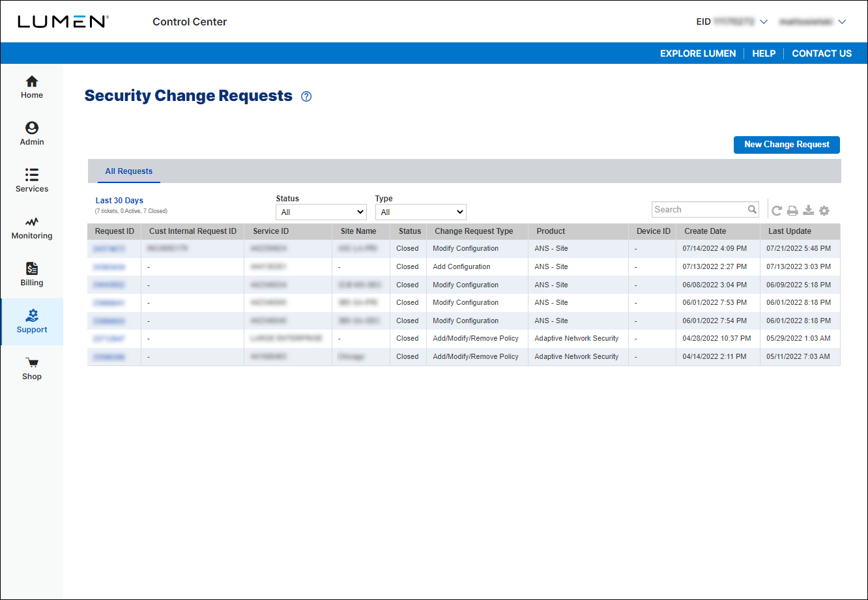Click the Add Configuration cell
This screenshot has width=868, height=600.
pos(461,266)
